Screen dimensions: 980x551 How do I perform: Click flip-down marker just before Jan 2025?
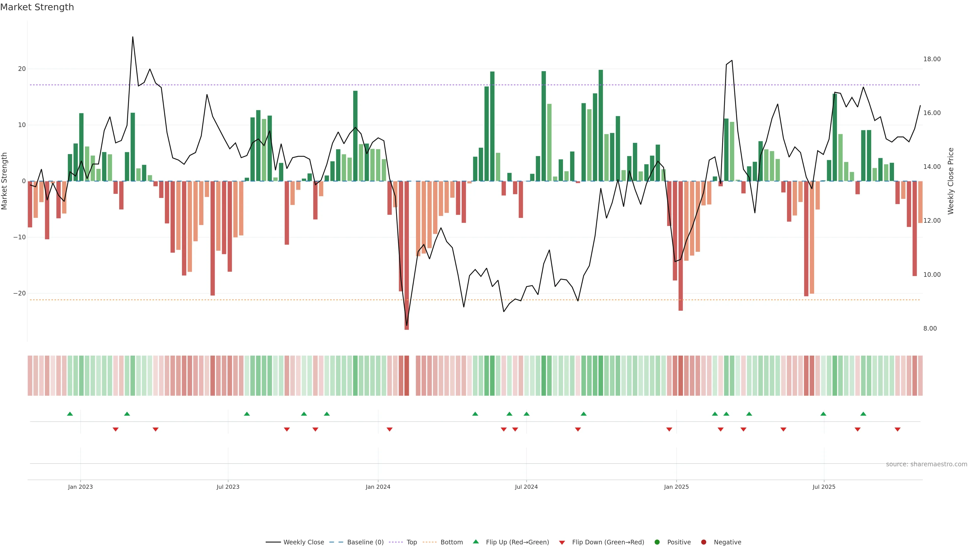pos(669,429)
